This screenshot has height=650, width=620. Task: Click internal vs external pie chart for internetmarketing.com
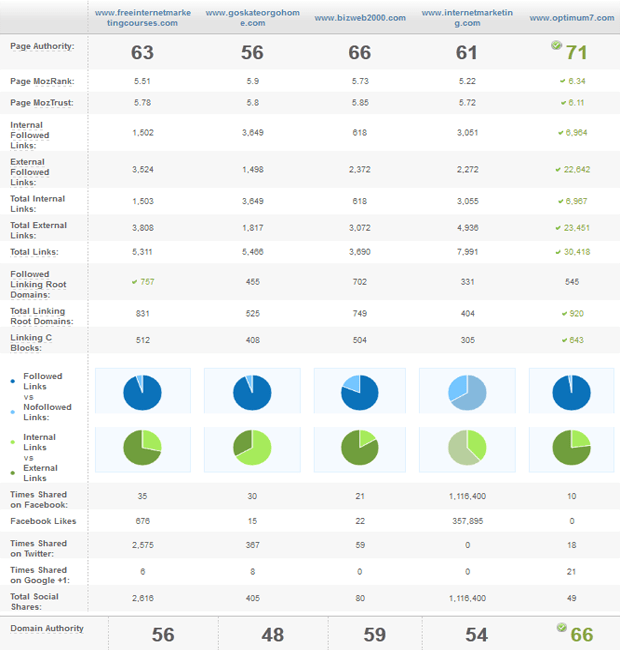tap(467, 448)
